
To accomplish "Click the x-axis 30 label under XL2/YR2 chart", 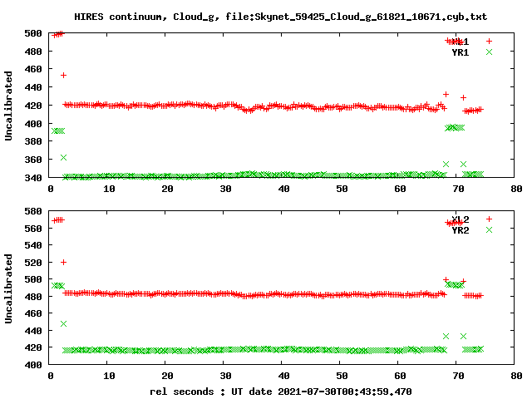I will coord(225,376).
